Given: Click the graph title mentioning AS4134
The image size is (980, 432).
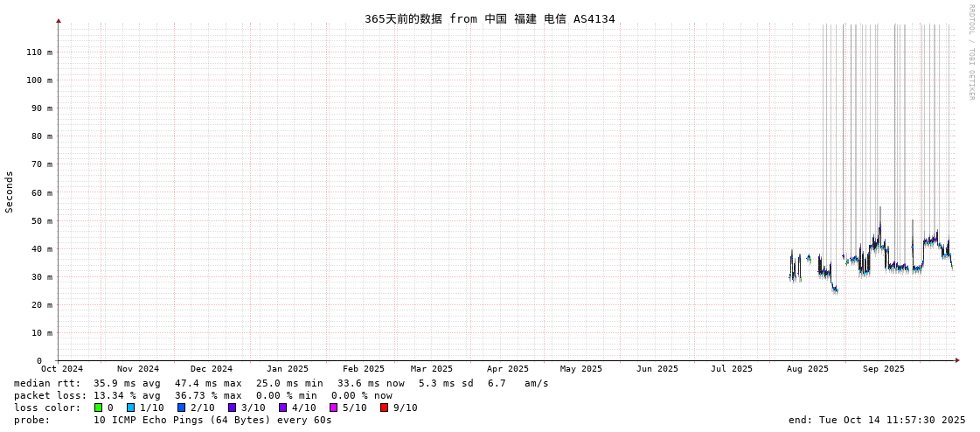Looking at the screenshot, I should [490, 18].
